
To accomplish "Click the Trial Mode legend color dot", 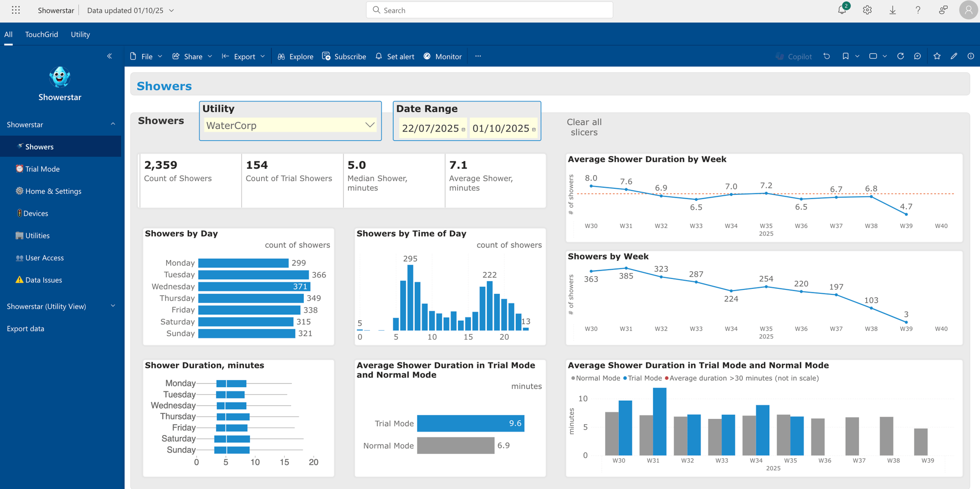I will [625, 378].
